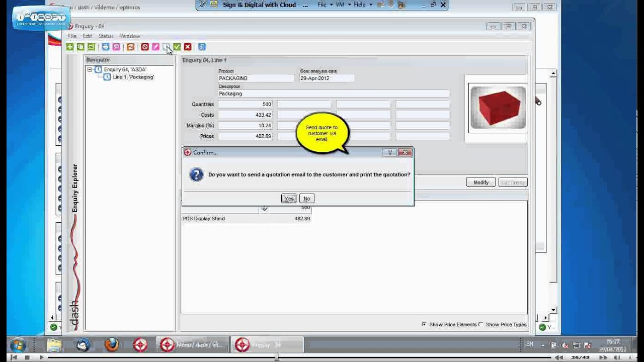Close the Confirm dialog with red X
Viewport: 644px width, 362px height.
tap(405, 152)
